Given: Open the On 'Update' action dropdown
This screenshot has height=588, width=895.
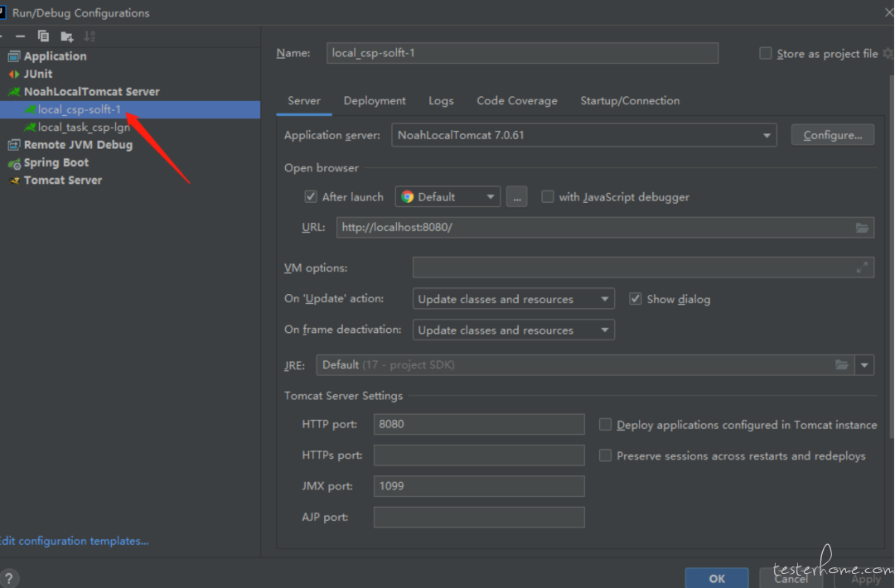Looking at the screenshot, I should tap(513, 299).
